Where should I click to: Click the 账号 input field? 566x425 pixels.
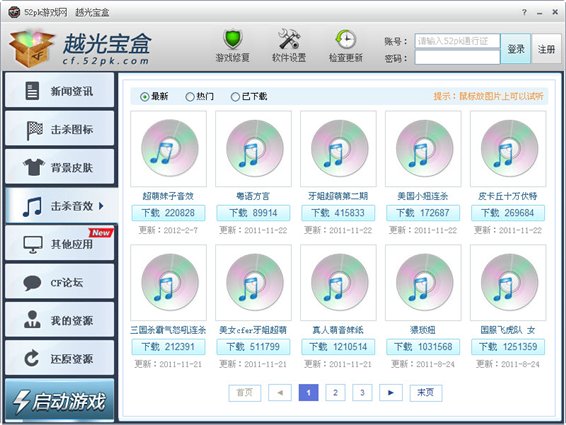457,41
